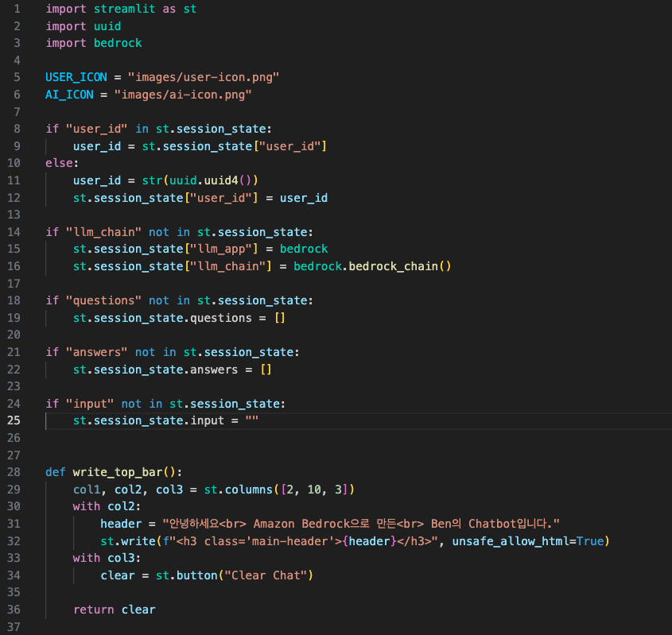Screen dimensions: 672x635
Task: Click empty string literal on line 25
Action: [252, 420]
